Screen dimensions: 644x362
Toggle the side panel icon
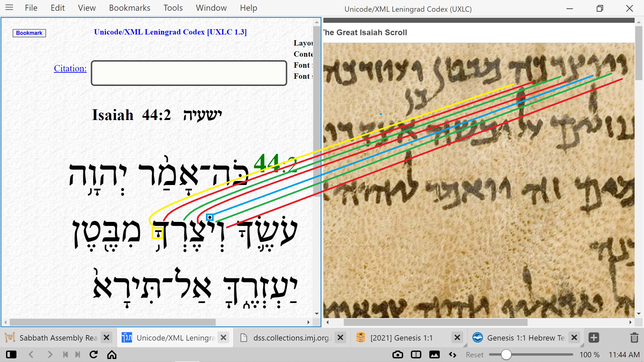tap(11, 355)
